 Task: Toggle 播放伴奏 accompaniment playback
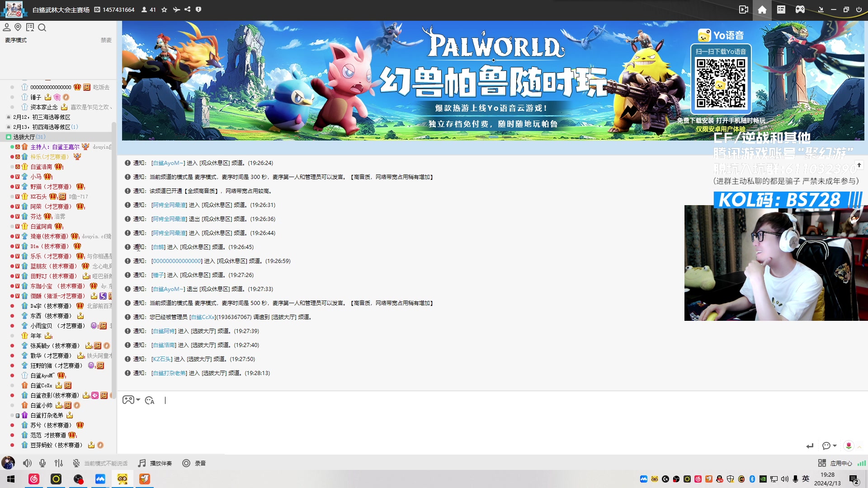click(155, 463)
